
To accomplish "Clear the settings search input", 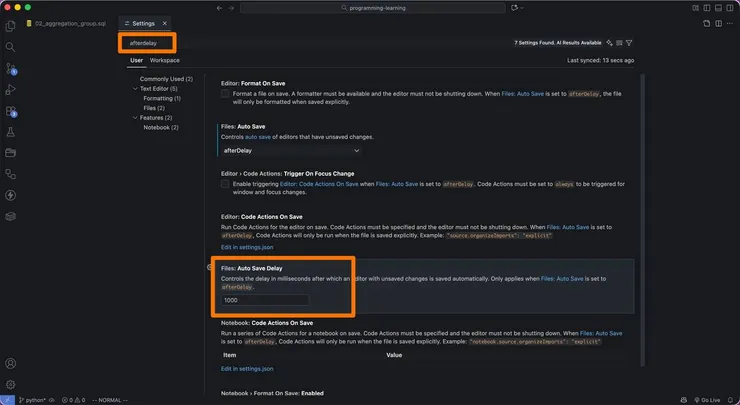I will [x=619, y=43].
